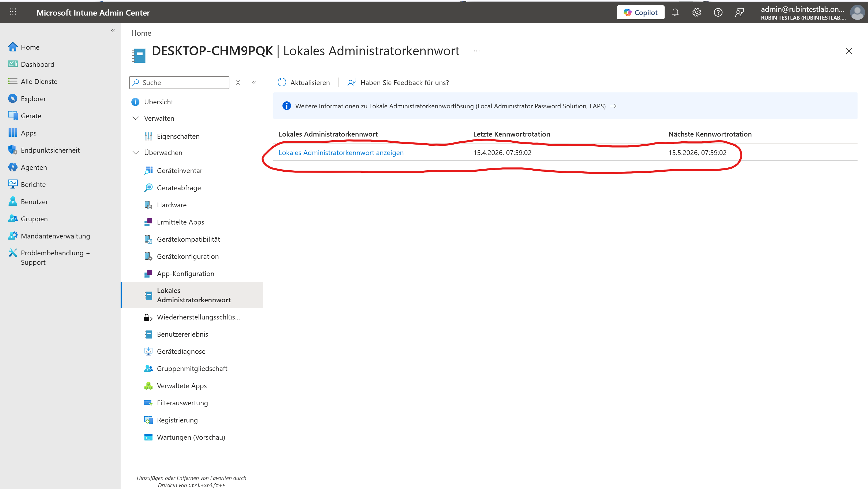868x489 pixels.
Task: Open Wiederherstellungsschlüssel menu item
Action: coord(198,317)
